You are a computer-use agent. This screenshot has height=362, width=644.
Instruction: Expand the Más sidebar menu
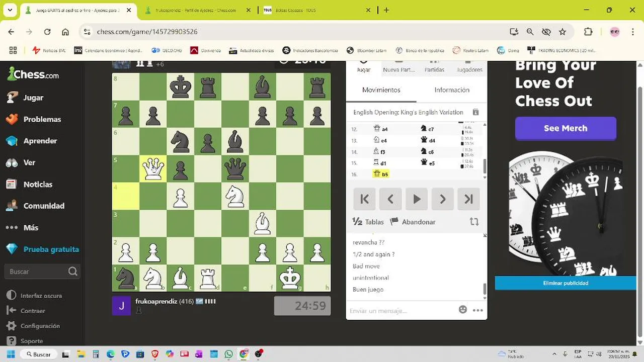pyautogui.click(x=30, y=227)
